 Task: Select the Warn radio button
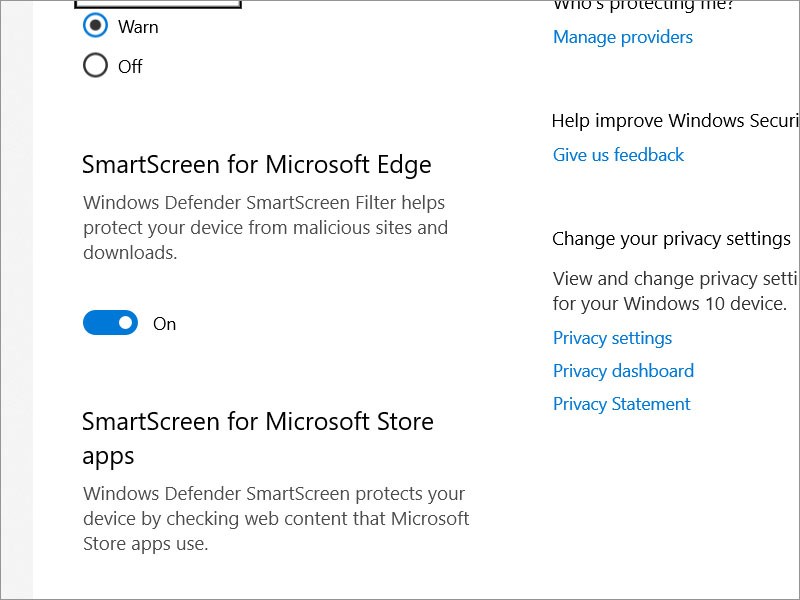95,26
